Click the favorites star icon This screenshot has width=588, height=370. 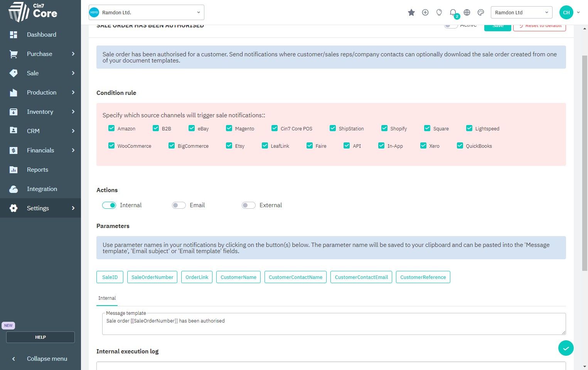click(x=411, y=13)
